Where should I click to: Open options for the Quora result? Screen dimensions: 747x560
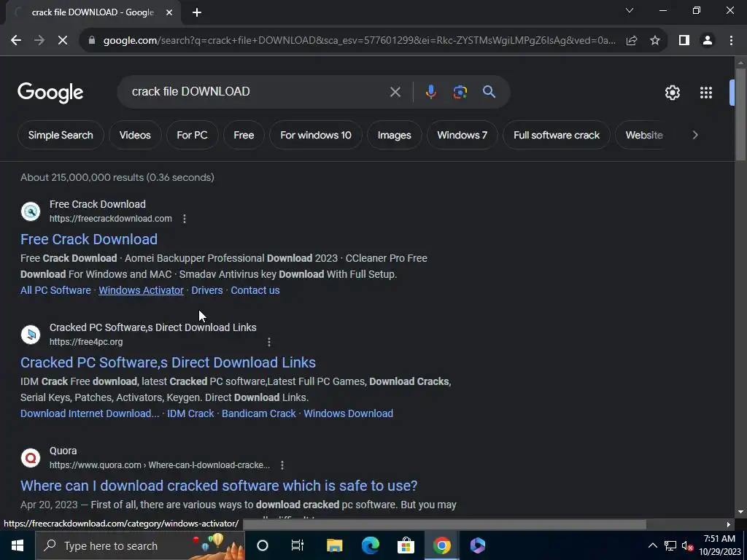[282, 464]
